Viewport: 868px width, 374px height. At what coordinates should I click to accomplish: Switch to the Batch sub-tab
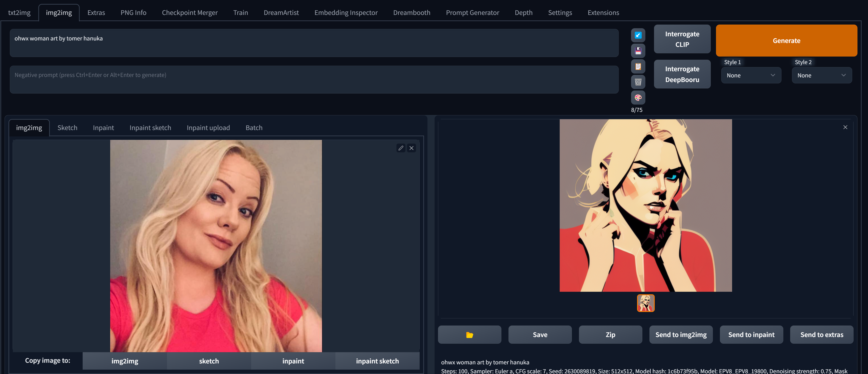tap(254, 128)
